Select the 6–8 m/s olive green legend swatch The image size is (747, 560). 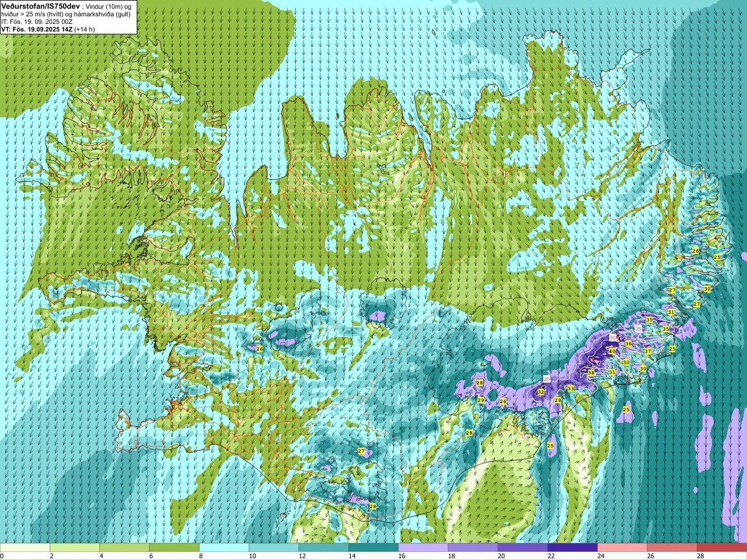point(174,547)
